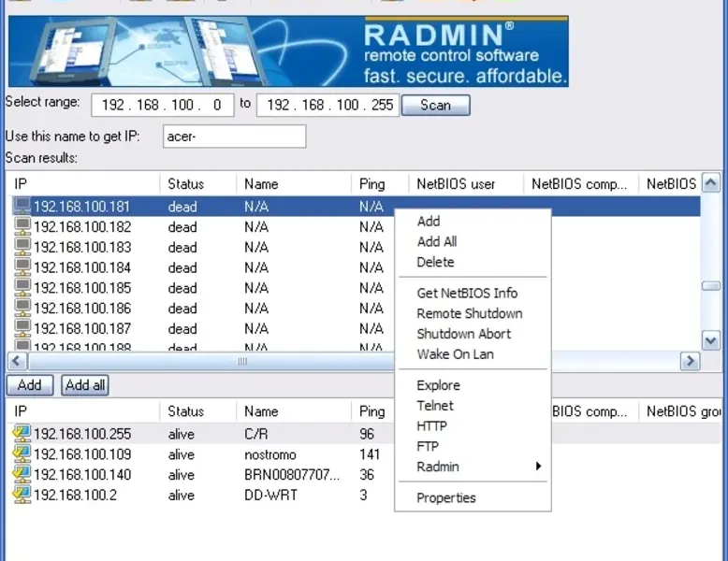The width and height of the screenshot is (728, 561).
Task: Choose FTP in the context menu
Action: [473, 446]
